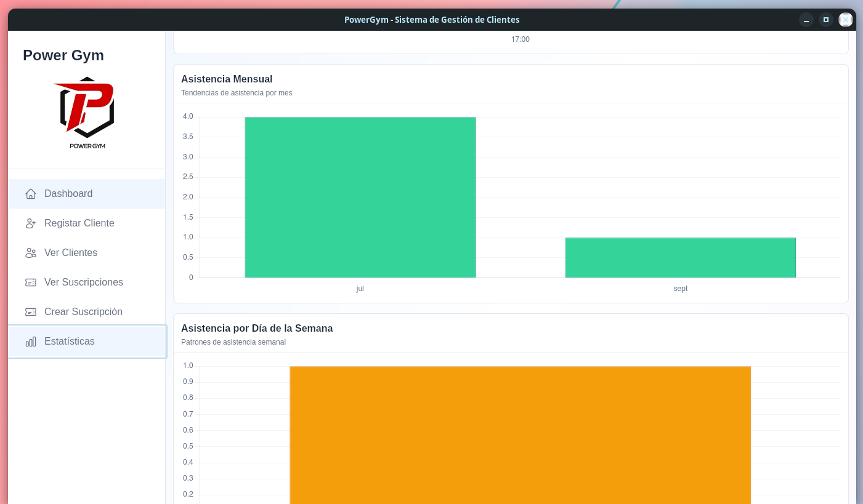Click the Estatísticas bar chart icon
863x504 pixels.
pos(31,342)
